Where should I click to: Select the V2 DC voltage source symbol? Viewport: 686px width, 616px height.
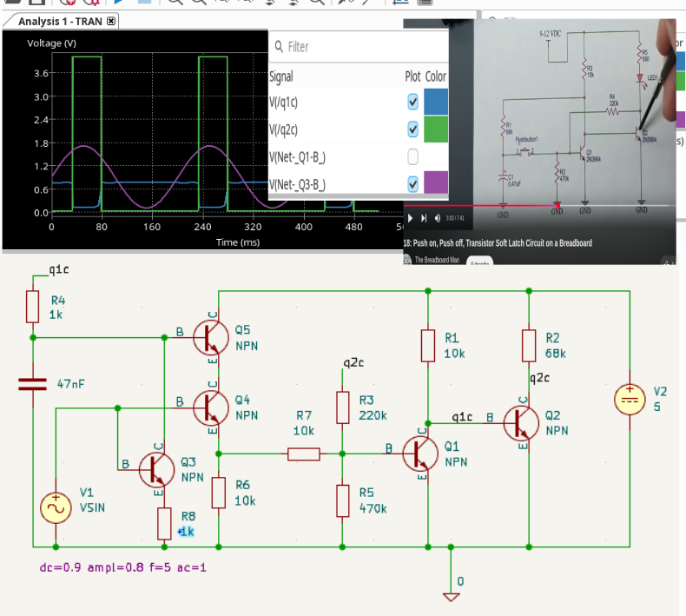tap(630, 400)
